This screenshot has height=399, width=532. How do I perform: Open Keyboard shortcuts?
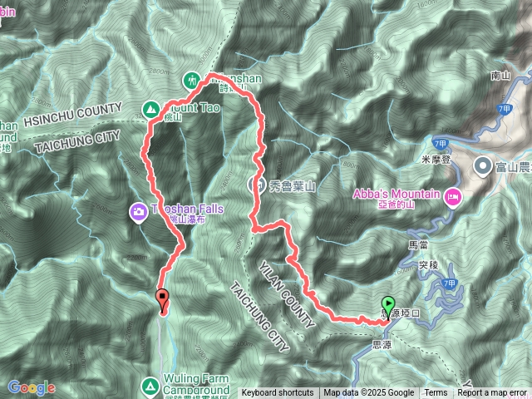[278, 393]
